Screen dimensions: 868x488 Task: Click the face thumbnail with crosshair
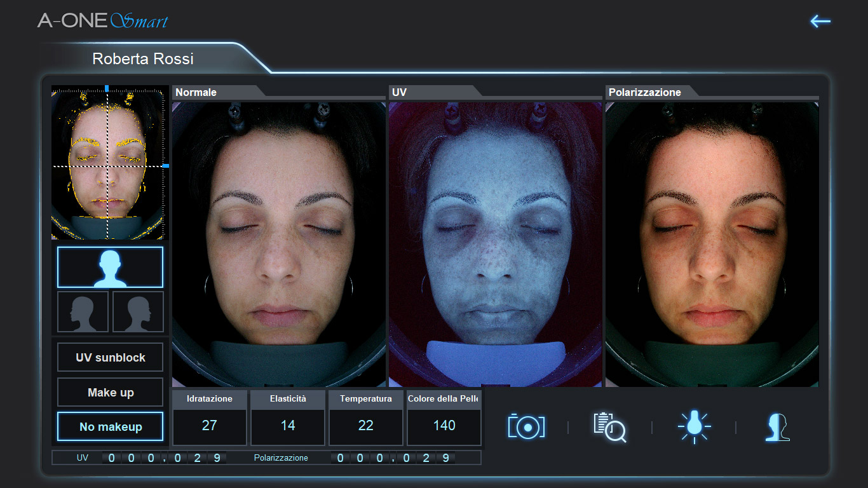[107, 164]
